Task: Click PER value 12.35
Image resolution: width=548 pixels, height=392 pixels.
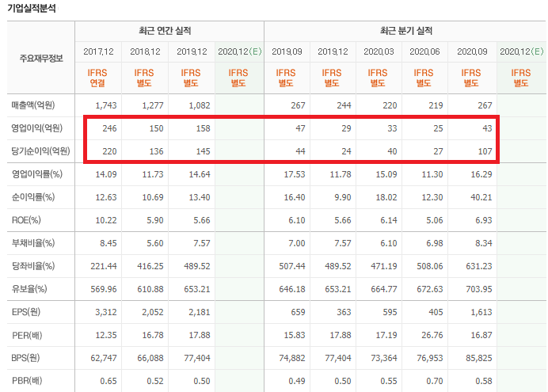Action: tap(106, 335)
